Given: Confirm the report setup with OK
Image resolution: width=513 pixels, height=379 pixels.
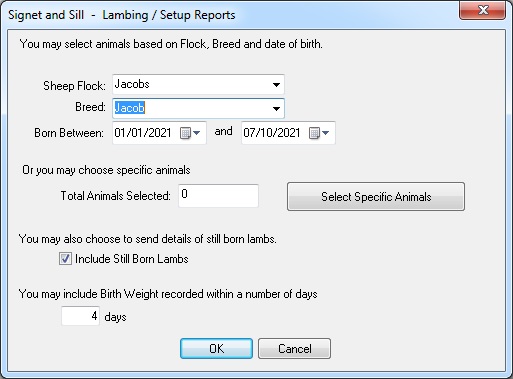Looking at the screenshot, I should pyautogui.click(x=216, y=349).
